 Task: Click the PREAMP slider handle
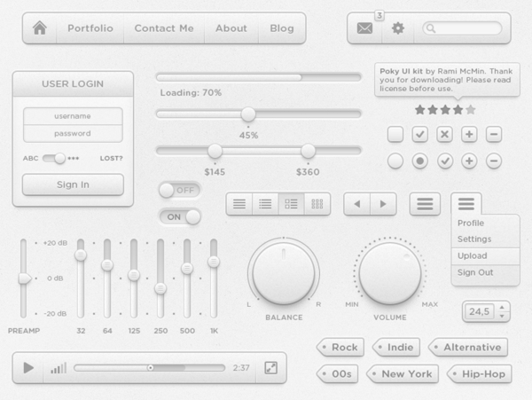[25, 278]
